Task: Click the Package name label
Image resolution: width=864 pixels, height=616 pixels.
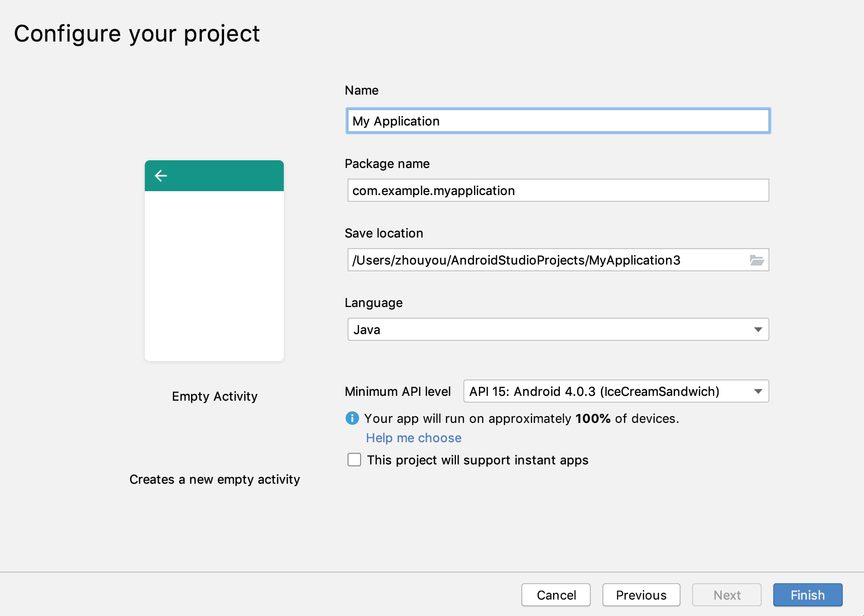Action: [x=387, y=164]
